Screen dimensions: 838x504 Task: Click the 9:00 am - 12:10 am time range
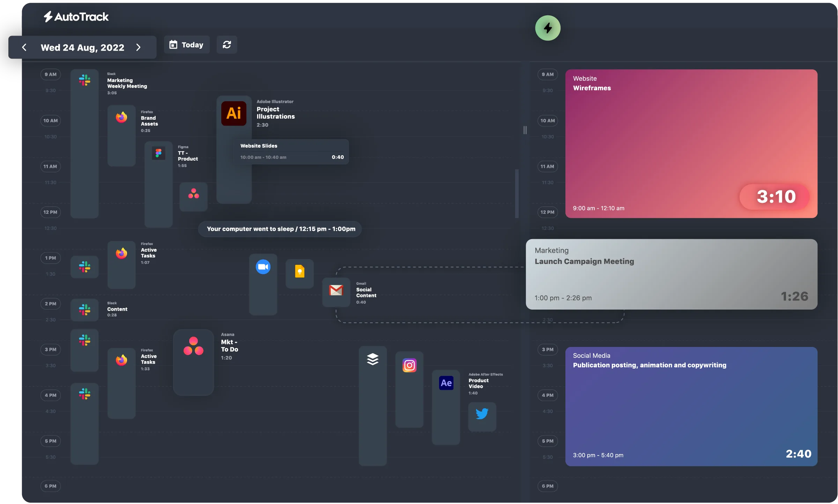click(599, 208)
